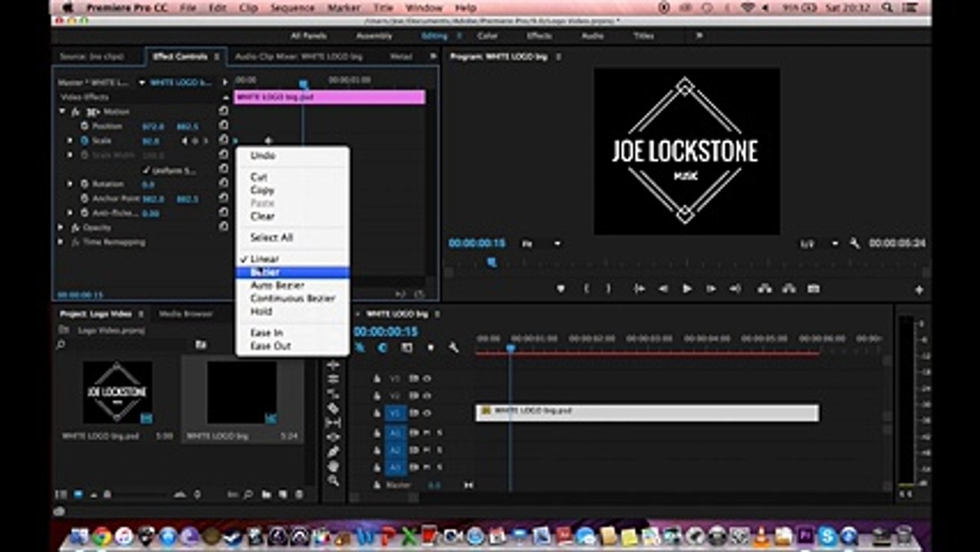Click the Extract button in program monitor

[x=789, y=289]
